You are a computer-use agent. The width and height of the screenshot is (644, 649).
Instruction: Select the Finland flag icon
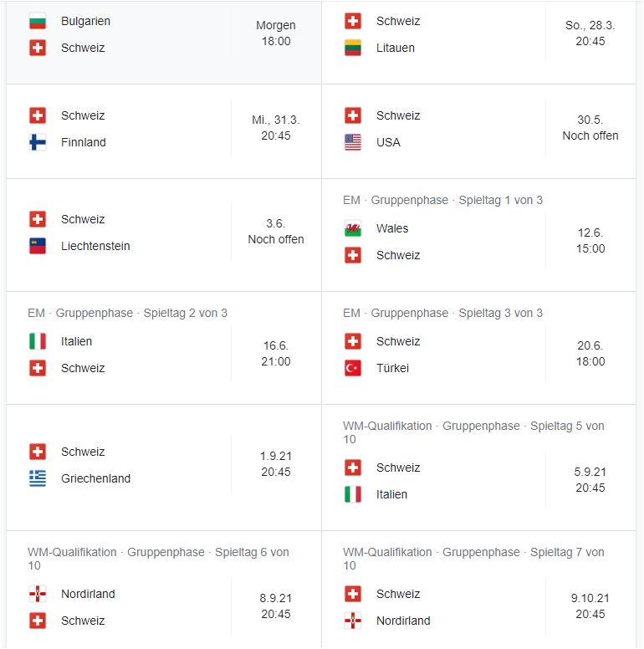pyautogui.click(x=38, y=142)
